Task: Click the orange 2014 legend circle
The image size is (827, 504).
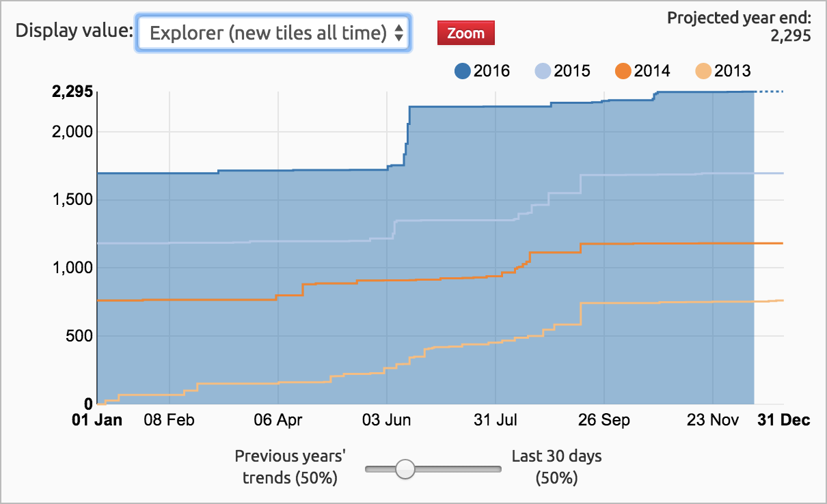Action: click(x=623, y=70)
